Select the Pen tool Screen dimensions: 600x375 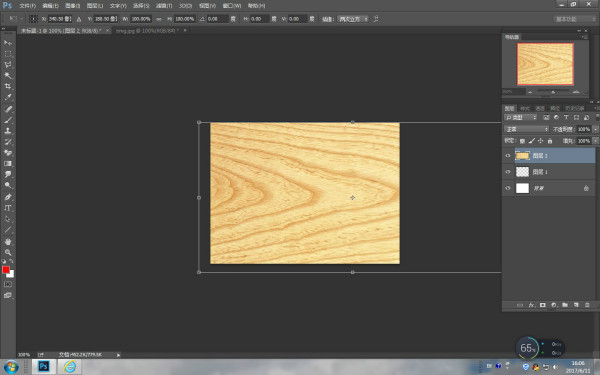[8, 197]
